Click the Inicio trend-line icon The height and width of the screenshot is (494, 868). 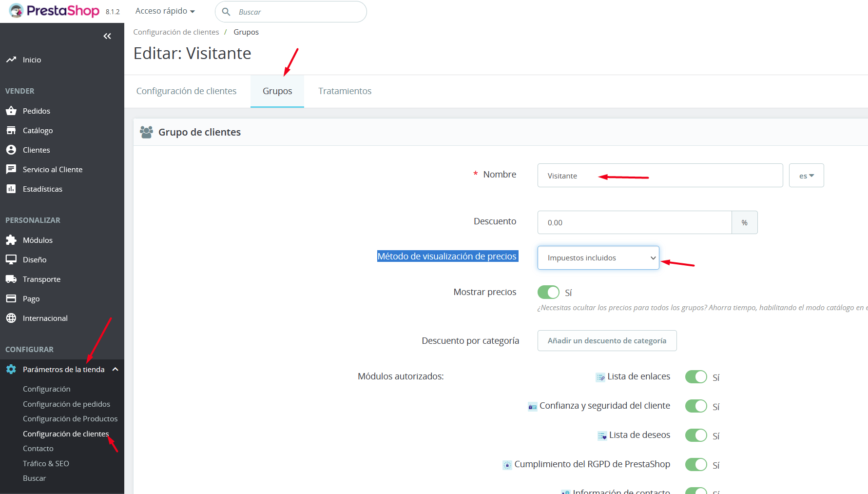click(11, 59)
